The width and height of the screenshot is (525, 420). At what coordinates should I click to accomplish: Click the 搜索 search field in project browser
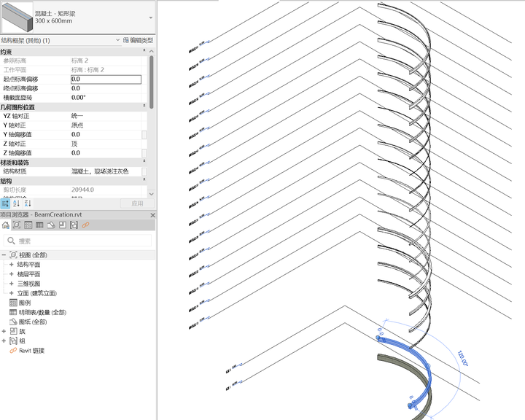tap(78, 241)
